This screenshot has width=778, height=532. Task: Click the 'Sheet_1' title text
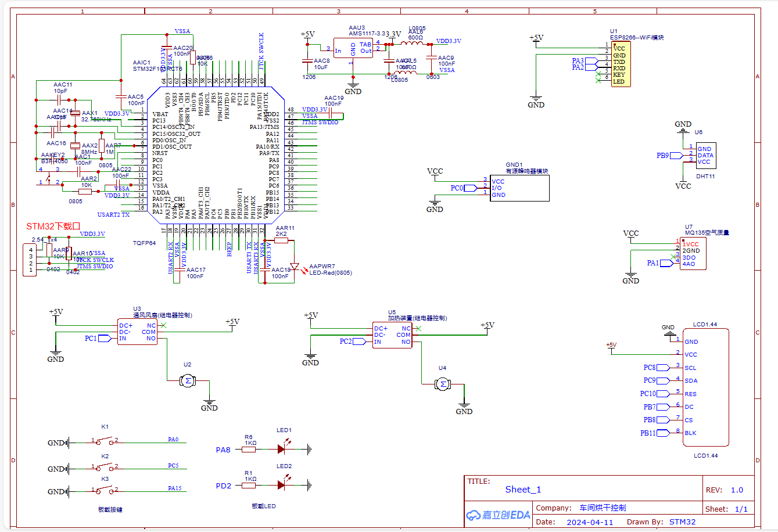click(523, 490)
